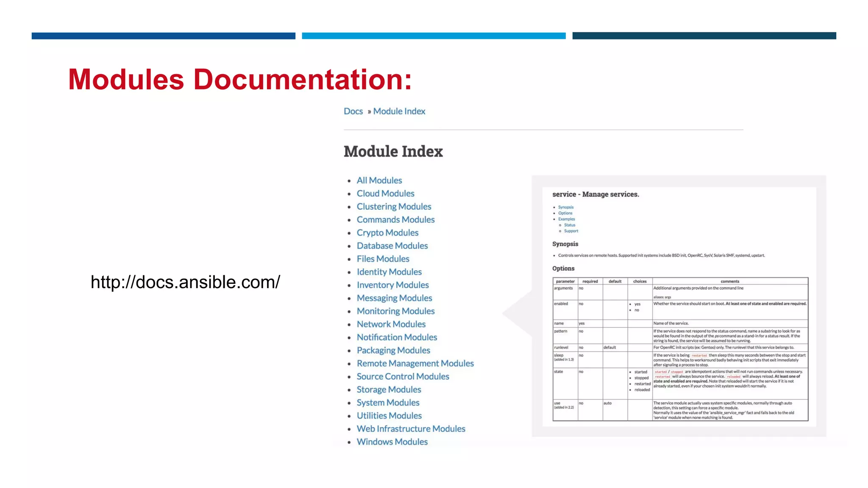Open the Network Modules link
This screenshot has height=488, width=868.
click(x=391, y=324)
